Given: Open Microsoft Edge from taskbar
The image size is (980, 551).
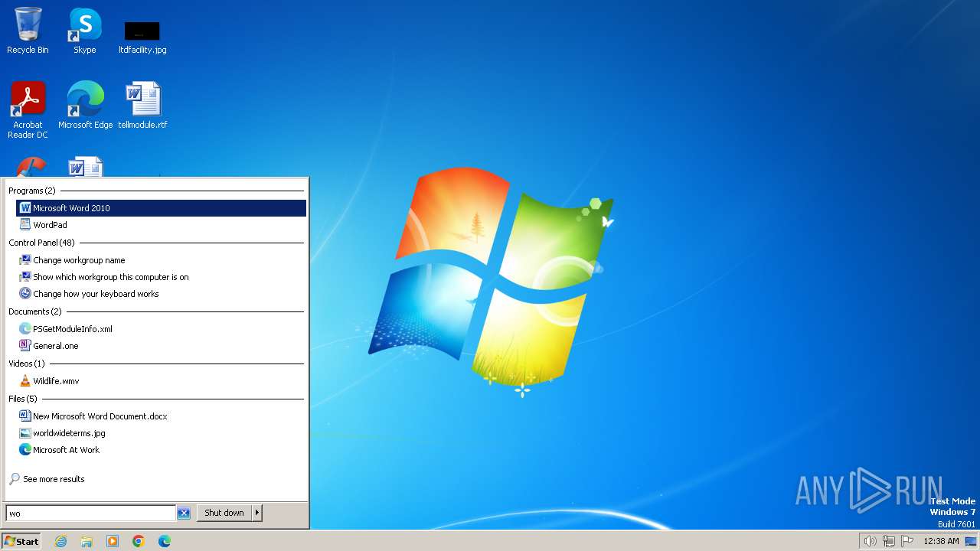Looking at the screenshot, I should pyautogui.click(x=165, y=541).
